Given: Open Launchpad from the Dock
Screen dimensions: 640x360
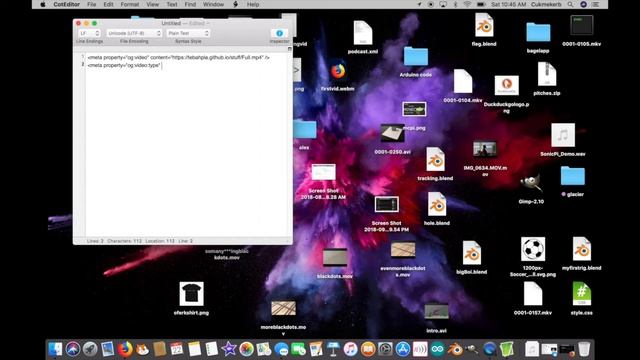Looking at the screenshot, I should coord(90,349).
